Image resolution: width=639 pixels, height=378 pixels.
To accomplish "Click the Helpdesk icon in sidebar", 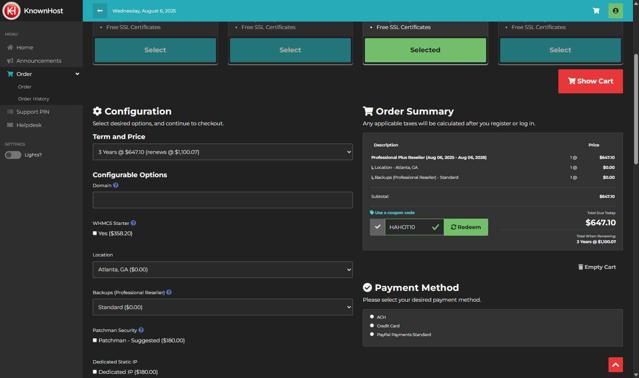I will pos(10,125).
